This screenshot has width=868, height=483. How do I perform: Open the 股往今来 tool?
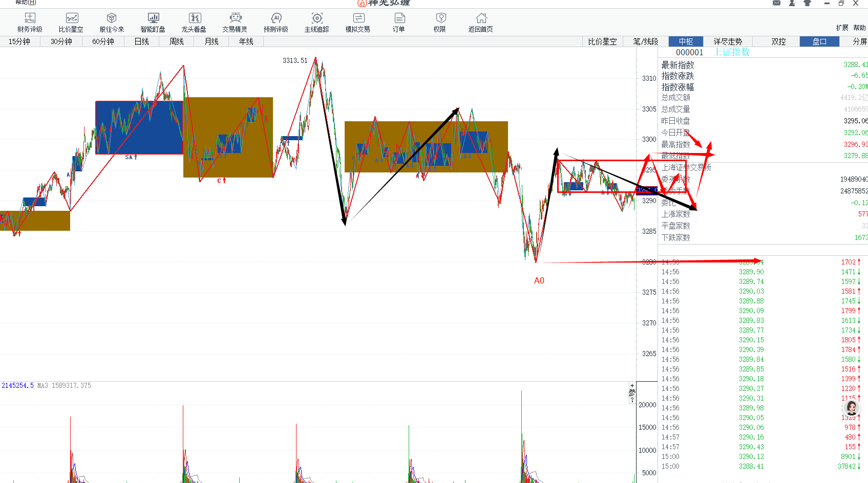tap(112, 23)
